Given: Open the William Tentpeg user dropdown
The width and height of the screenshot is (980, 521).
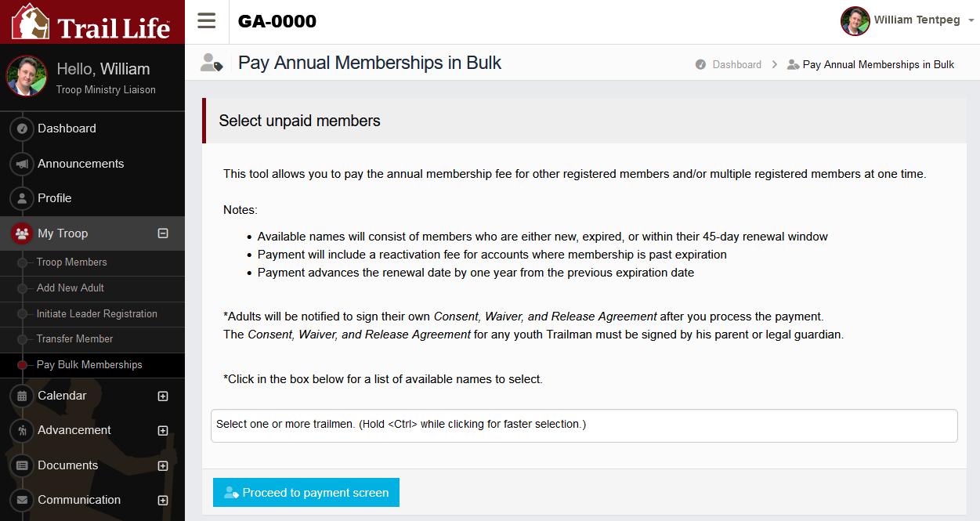Looking at the screenshot, I should (x=908, y=21).
